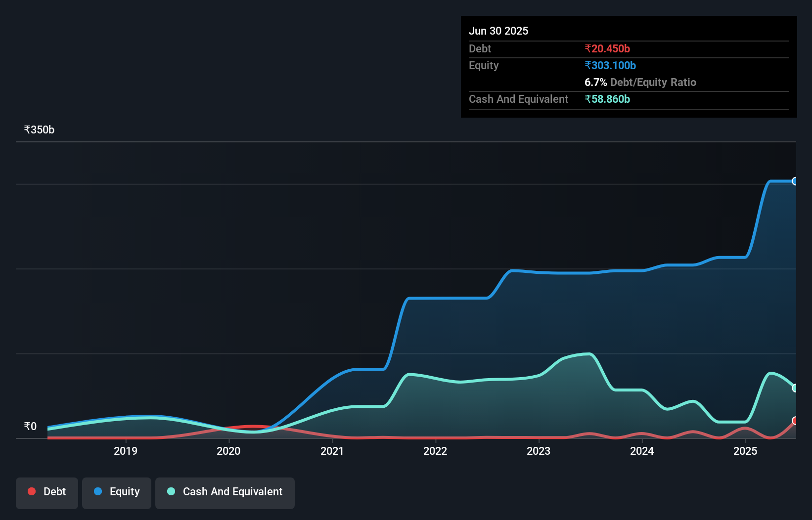
Task: Click the 2019 x-axis label
Action: point(126,451)
